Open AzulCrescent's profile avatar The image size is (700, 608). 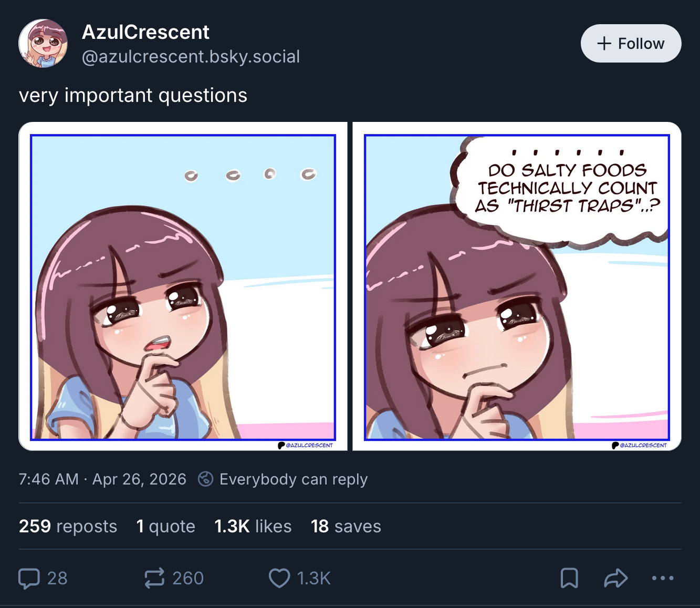click(43, 44)
